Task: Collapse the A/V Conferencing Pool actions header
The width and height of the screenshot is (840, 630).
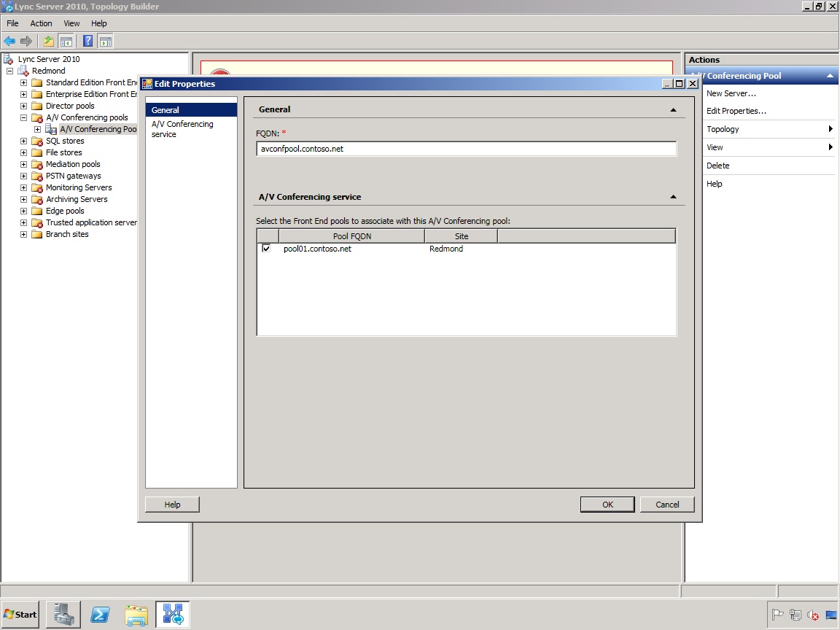Action: coord(830,76)
